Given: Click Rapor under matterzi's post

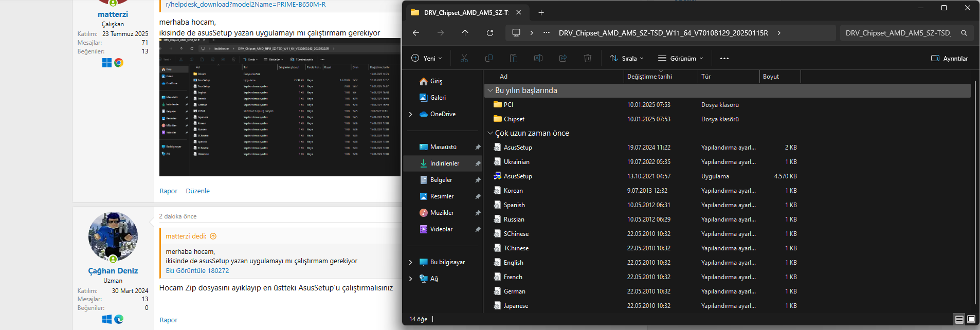Looking at the screenshot, I should tap(168, 191).
